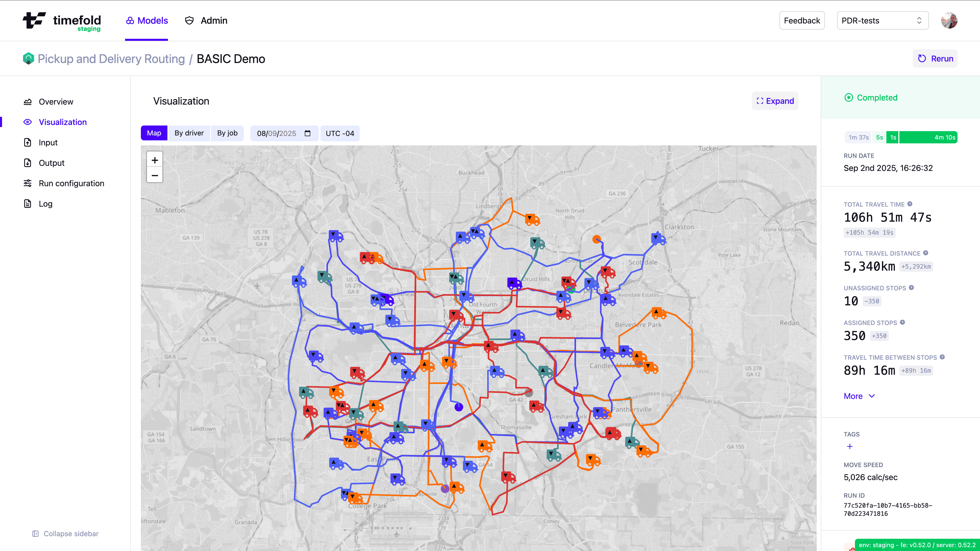Click the Feedback button
The width and height of the screenshot is (980, 551).
[x=802, y=20]
